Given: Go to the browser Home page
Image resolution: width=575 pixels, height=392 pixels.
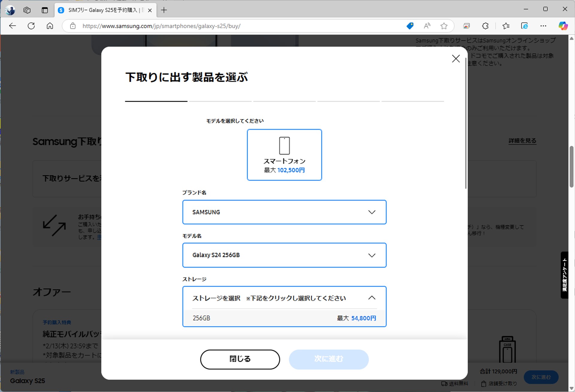Looking at the screenshot, I should pyautogui.click(x=50, y=26).
